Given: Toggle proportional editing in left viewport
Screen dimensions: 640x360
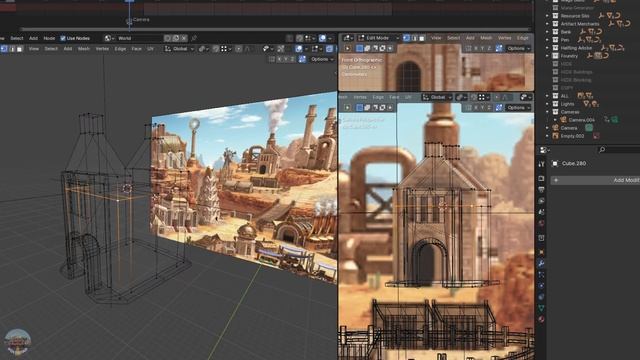Looking at the screenshot, I should pyautogui.click(x=238, y=49).
